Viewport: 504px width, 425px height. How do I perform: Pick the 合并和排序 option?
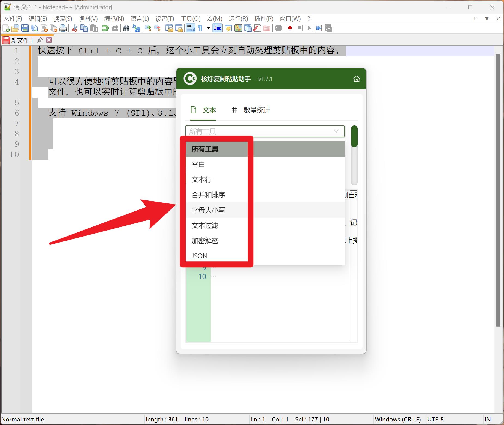[x=208, y=195]
